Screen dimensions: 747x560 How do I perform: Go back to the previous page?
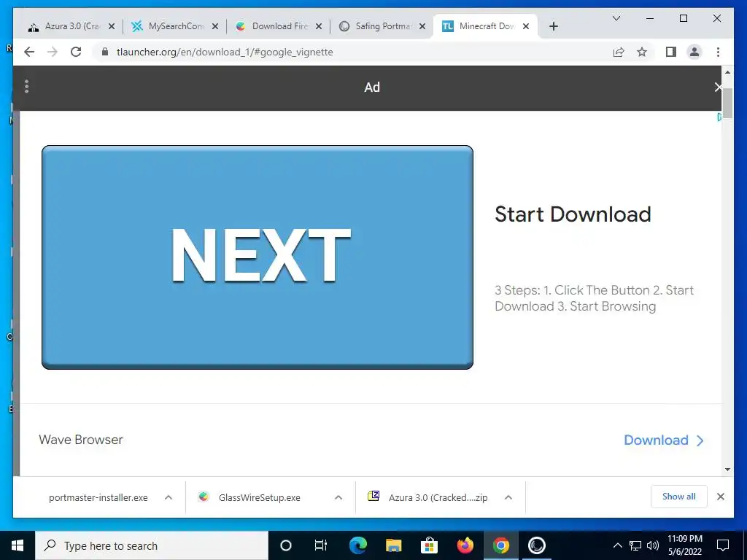coord(29,52)
